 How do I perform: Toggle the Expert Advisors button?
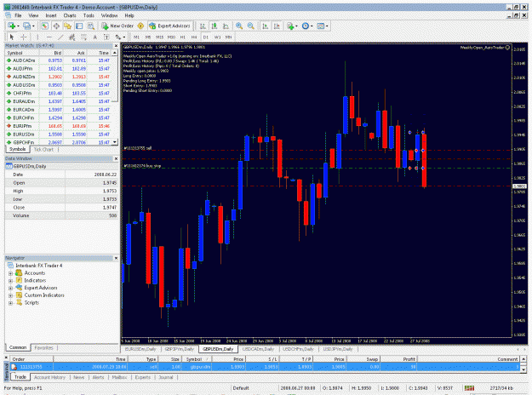pos(169,26)
